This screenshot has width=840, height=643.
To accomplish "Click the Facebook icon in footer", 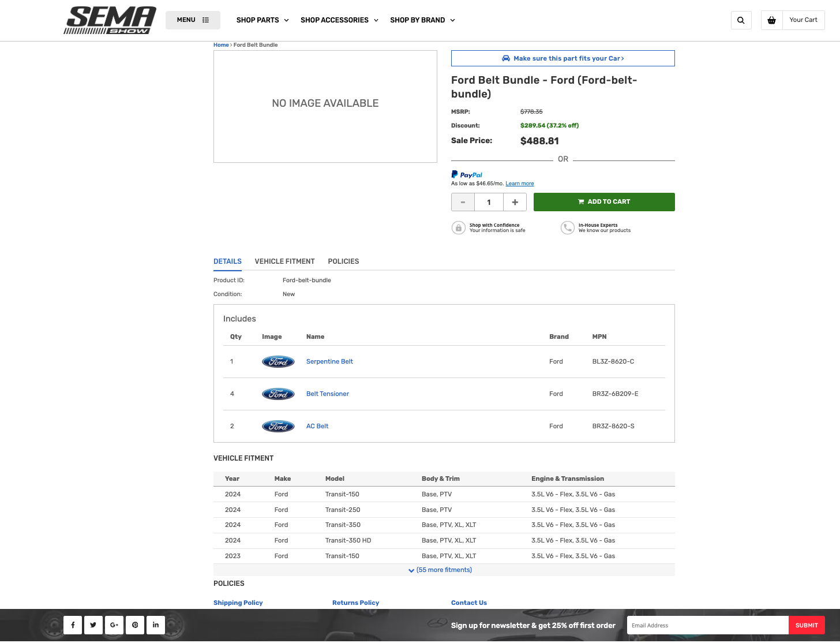I will (x=73, y=625).
